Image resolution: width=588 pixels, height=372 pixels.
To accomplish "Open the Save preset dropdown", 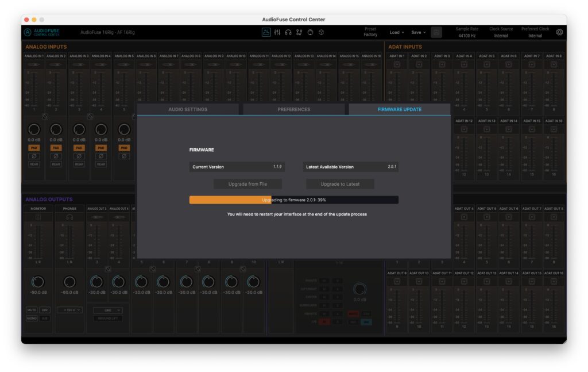I will (418, 32).
